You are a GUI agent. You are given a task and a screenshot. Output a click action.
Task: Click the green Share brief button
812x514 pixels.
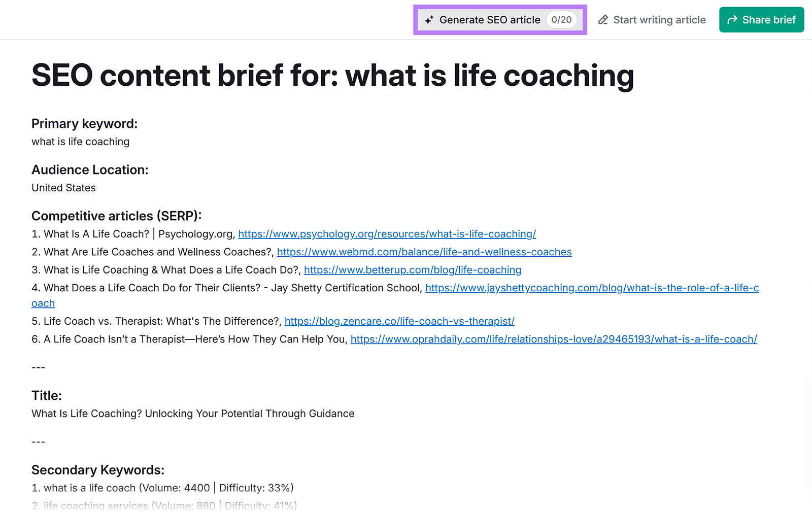(761, 20)
